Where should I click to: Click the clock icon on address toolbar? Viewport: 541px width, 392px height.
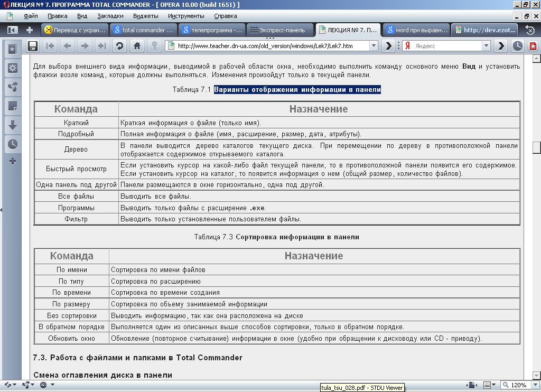[x=518, y=46]
